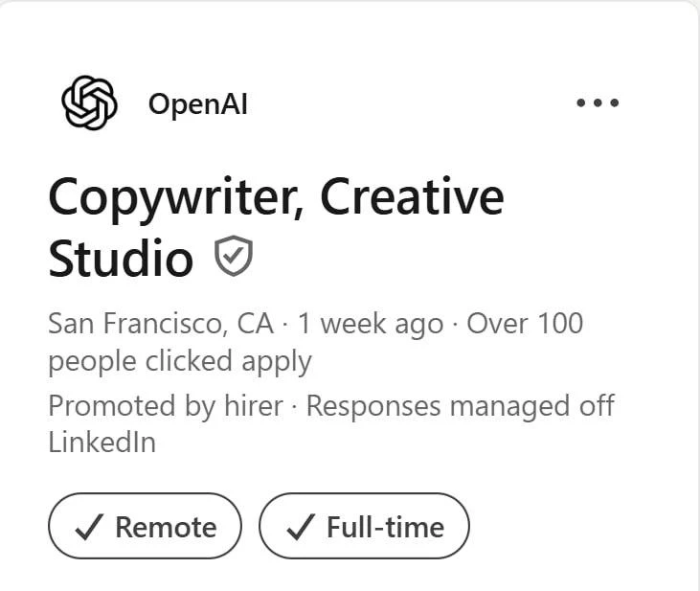Toggle the Full-time filter chip
The image size is (700, 591).
(364, 526)
